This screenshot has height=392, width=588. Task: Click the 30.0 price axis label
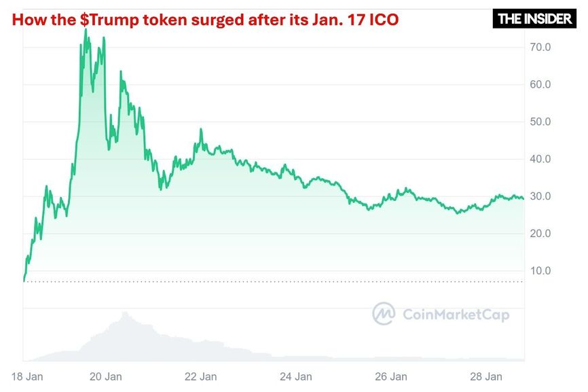click(540, 196)
